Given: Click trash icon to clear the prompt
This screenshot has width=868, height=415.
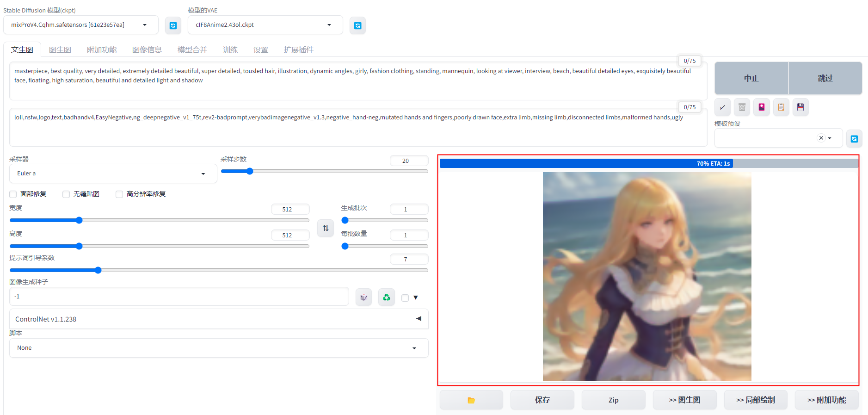Looking at the screenshot, I should 742,107.
